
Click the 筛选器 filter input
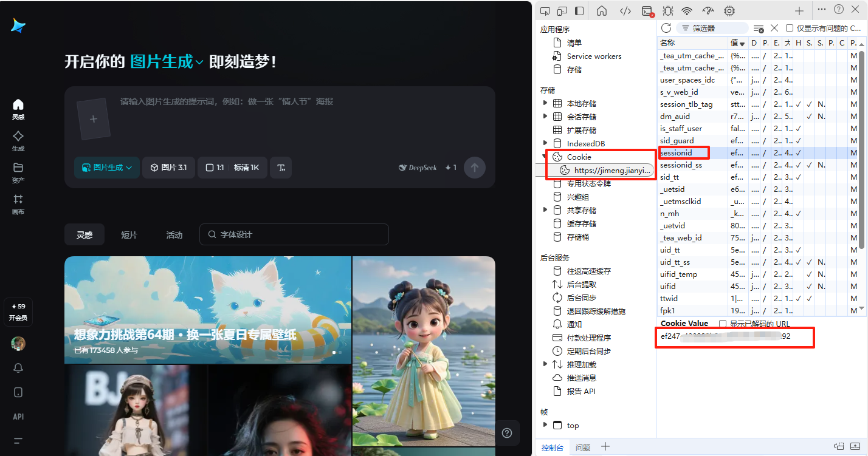[712, 28]
